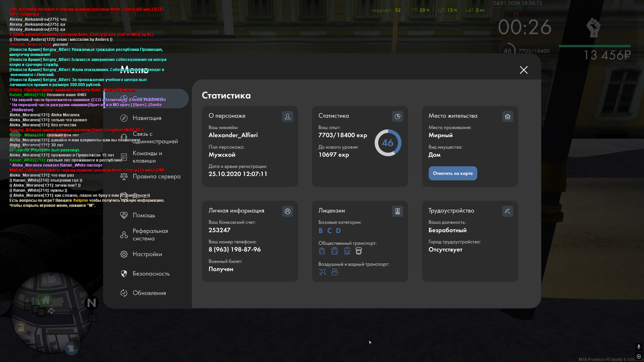Open the Настройки settings section
644x362 pixels.
[x=147, y=254]
